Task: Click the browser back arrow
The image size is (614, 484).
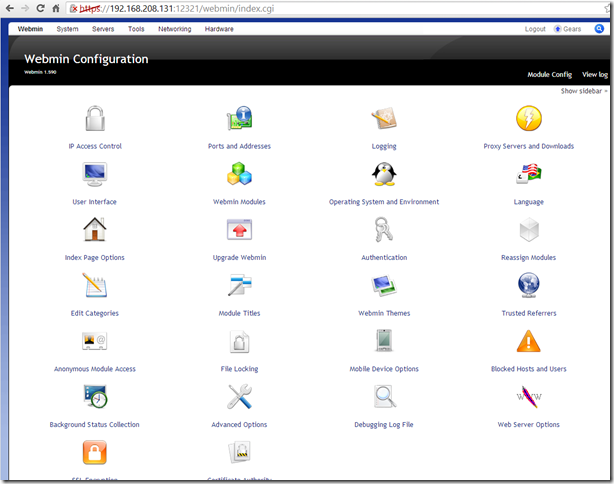Action: click(x=10, y=8)
